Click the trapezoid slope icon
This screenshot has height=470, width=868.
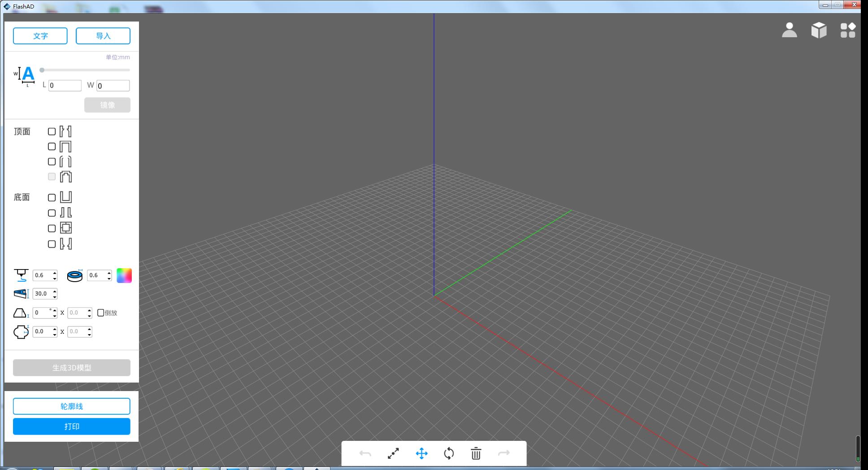point(21,313)
